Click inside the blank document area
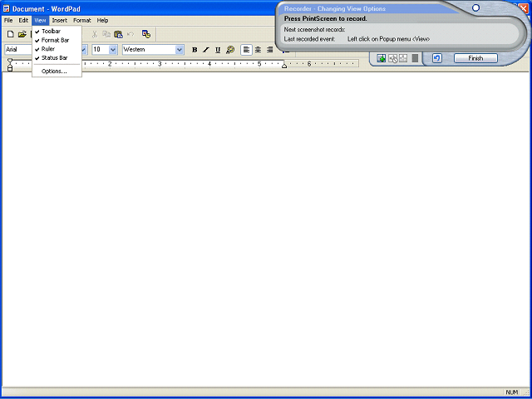Viewport: 532px width, 399px height. coord(266,229)
